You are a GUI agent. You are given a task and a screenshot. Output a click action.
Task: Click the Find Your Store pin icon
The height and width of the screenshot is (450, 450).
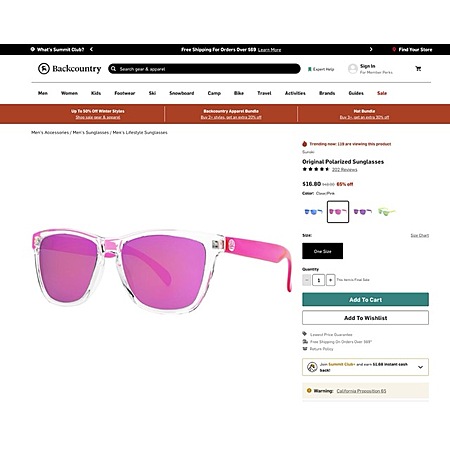pos(394,49)
